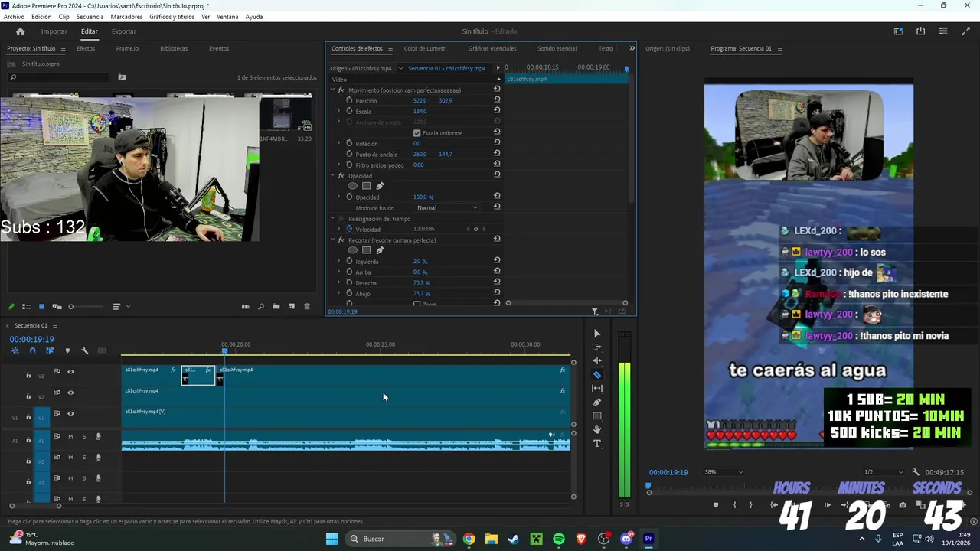Toggle insert sequences as nests icon
This screenshot has width=980, height=551.
(15, 350)
